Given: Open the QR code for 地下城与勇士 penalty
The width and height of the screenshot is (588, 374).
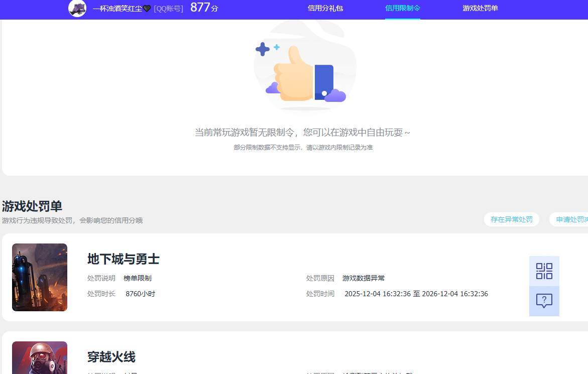Looking at the screenshot, I should (x=544, y=271).
